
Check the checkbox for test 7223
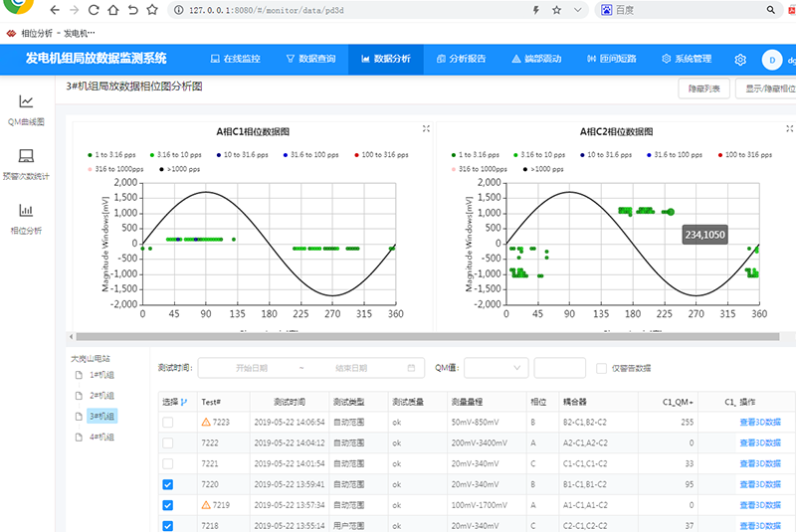point(168,422)
